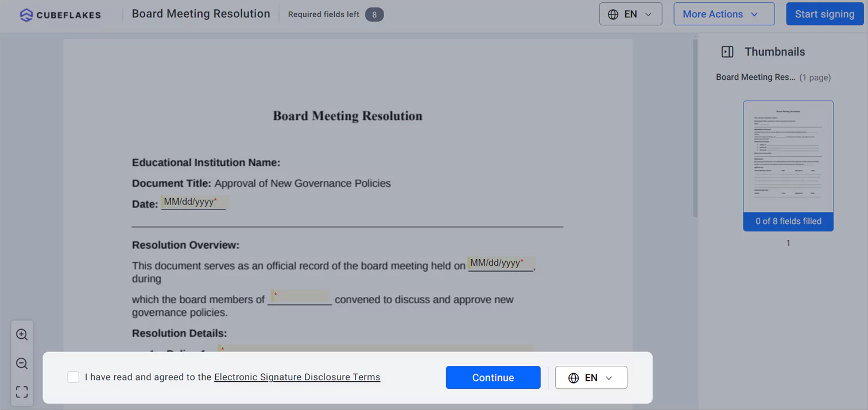Viewport: 868px width, 410px height.
Task: Zoom in on the document
Action: coord(22,335)
